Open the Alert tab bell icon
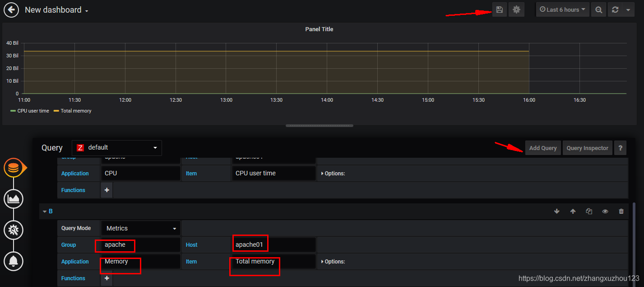Screen dimensions: 644x287 14,261
